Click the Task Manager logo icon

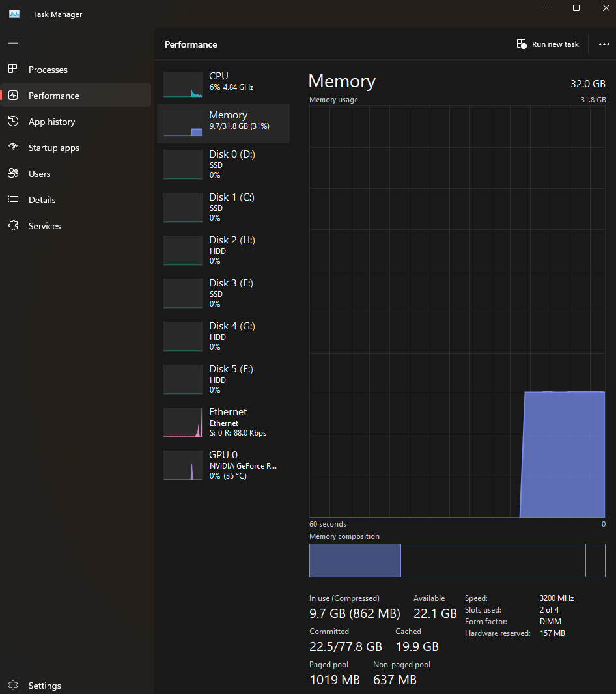(14, 14)
